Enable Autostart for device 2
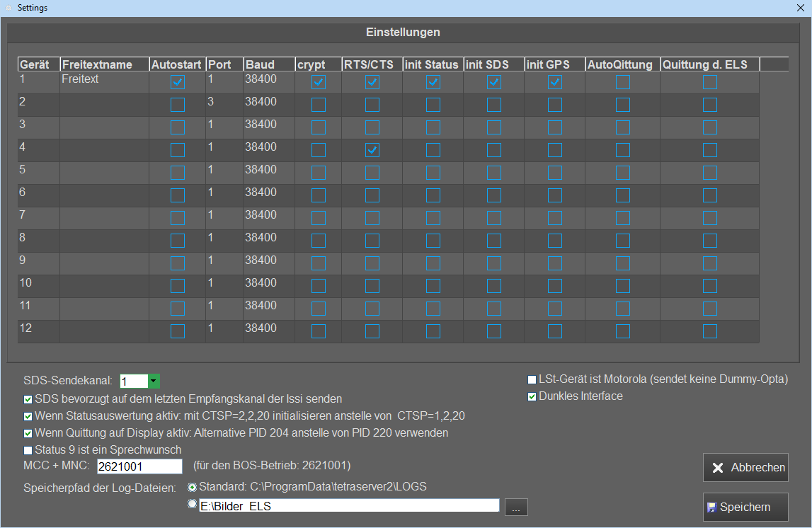Viewport: 812px width, 528px height. click(178, 105)
